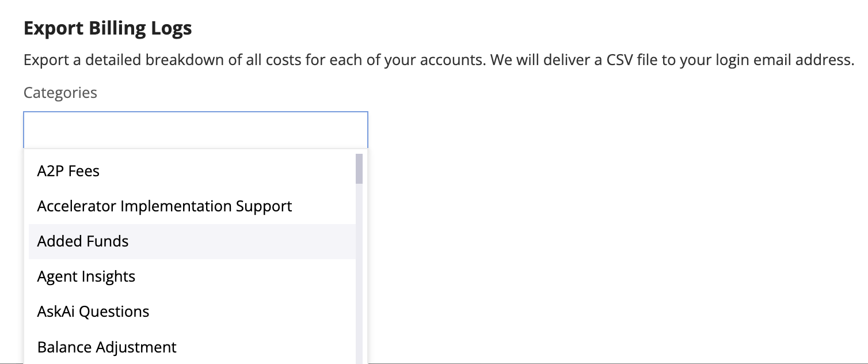This screenshot has height=364, width=868.
Task: Click the Export Billing Logs heading
Action: pos(108,28)
